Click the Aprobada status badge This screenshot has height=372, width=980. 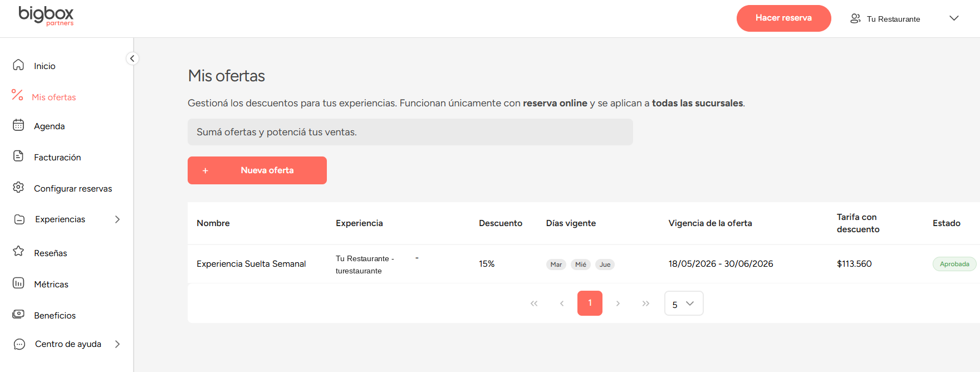(x=954, y=264)
